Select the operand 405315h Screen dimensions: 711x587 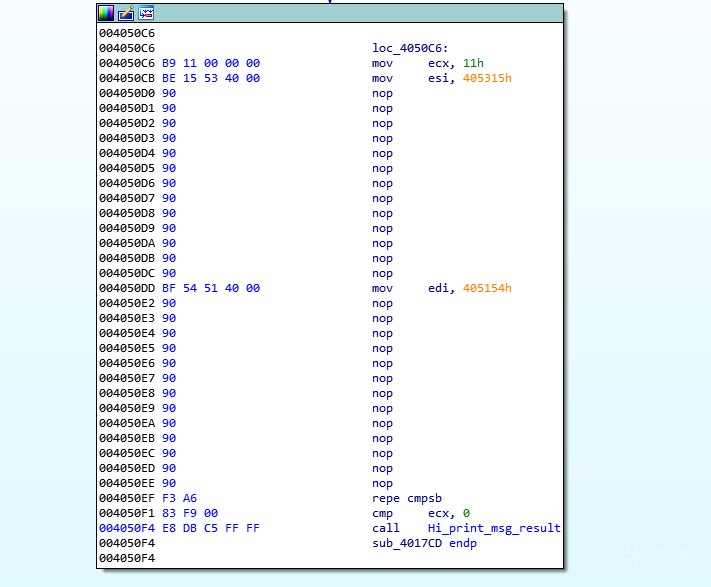pos(487,78)
